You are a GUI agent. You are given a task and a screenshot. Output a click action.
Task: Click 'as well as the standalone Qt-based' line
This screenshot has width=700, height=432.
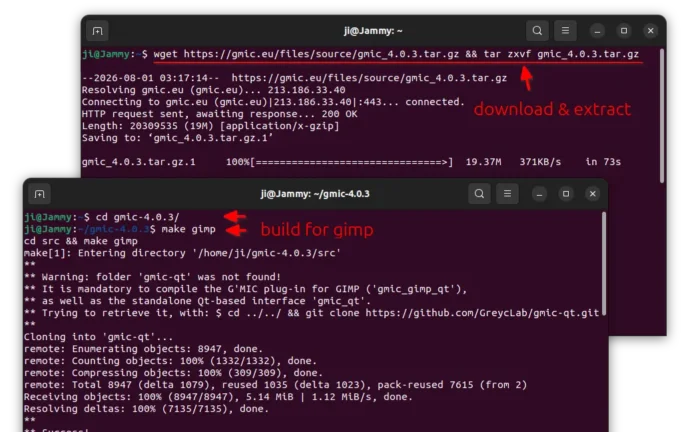click(197, 301)
